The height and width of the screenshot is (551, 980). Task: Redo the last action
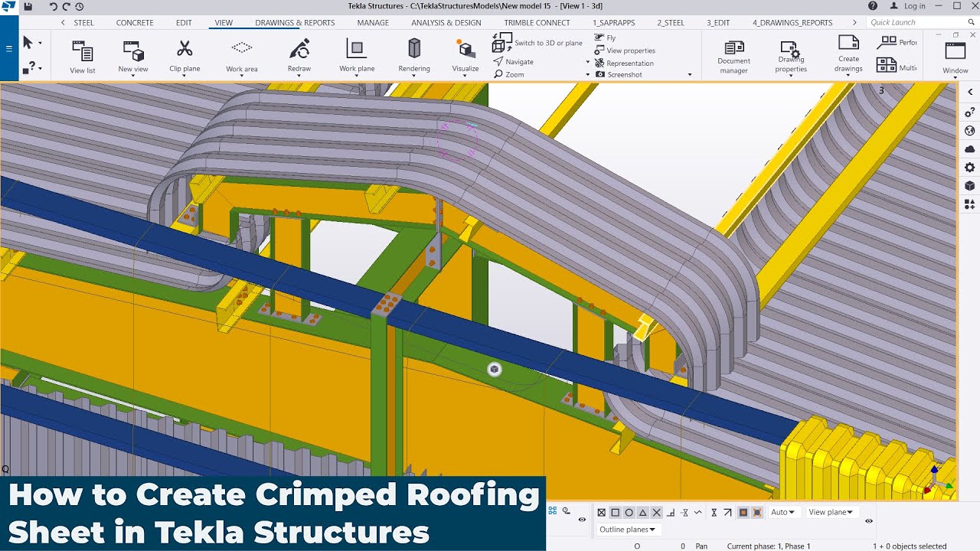click(67, 6)
